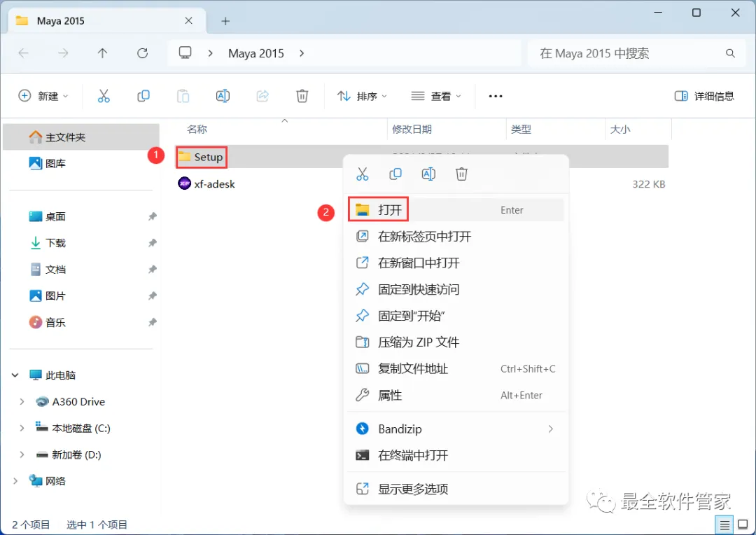Switch to the details list view icon
Screen dimensions: 756x535
click(724, 524)
